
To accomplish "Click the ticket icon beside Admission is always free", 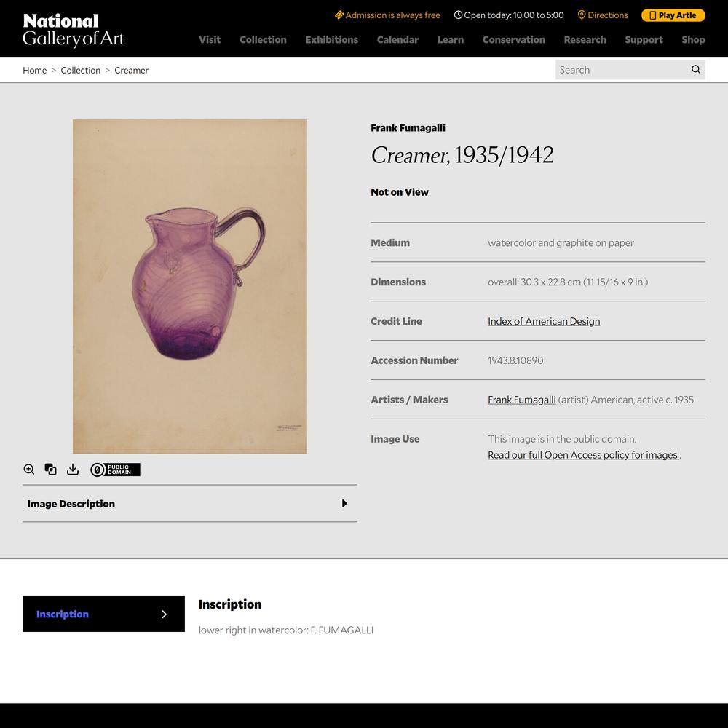I will [339, 15].
